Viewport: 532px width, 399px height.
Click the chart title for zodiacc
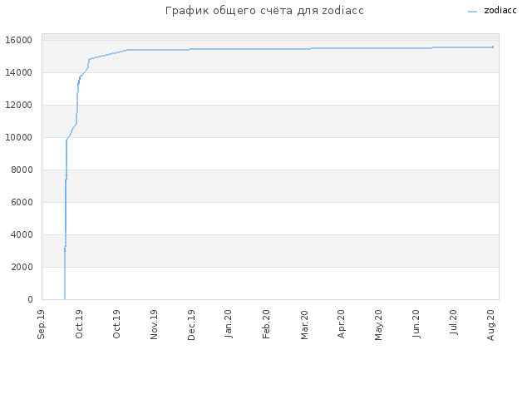264,11
